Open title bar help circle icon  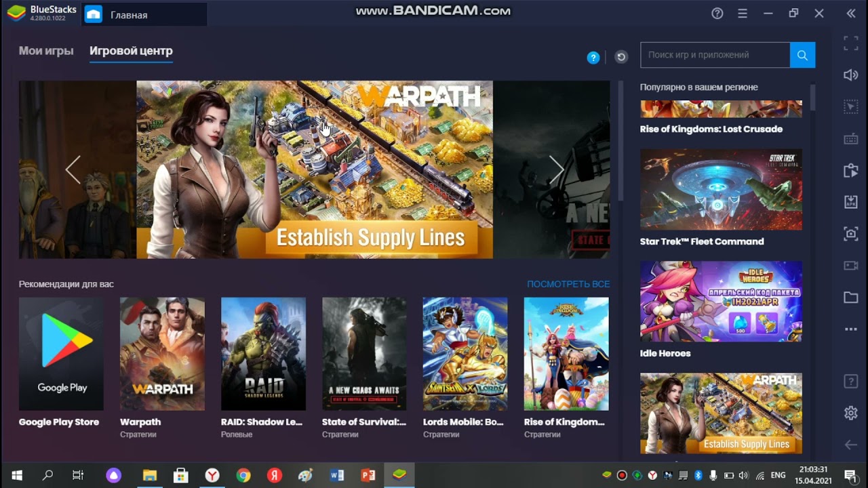point(717,14)
